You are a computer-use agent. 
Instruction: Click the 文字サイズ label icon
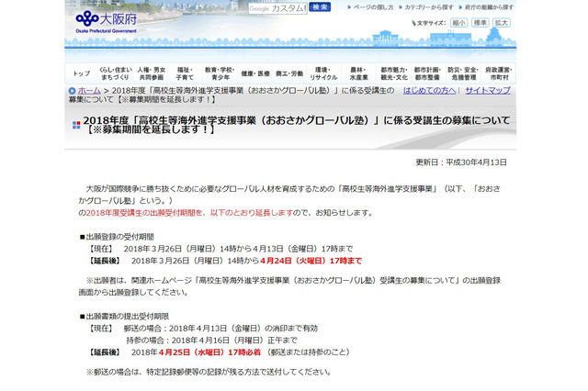[414, 23]
